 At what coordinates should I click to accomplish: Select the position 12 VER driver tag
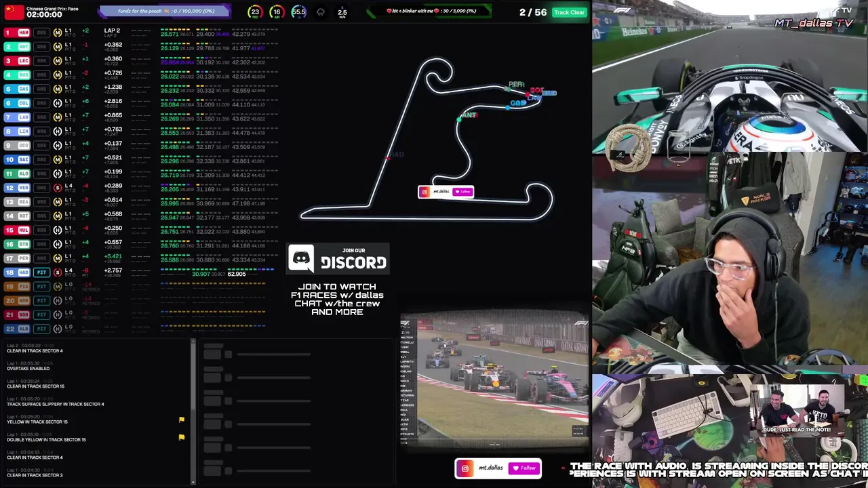17,188
